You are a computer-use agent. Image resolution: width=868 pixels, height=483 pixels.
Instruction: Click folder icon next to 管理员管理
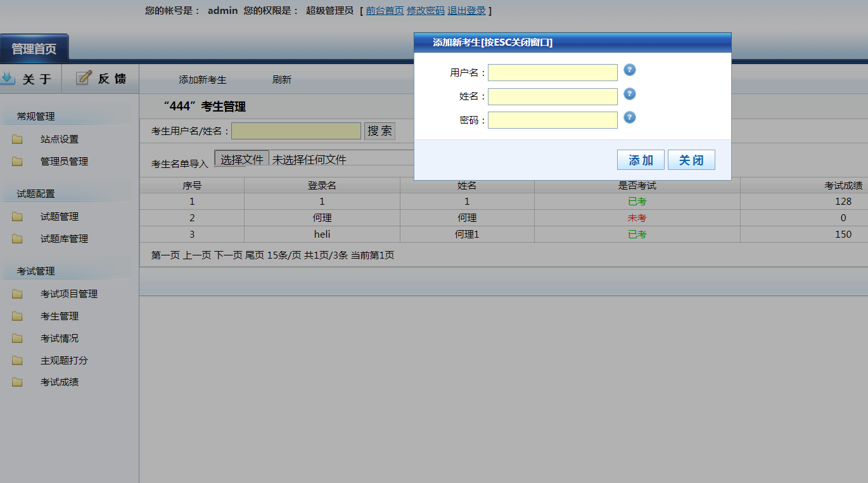[17, 162]
